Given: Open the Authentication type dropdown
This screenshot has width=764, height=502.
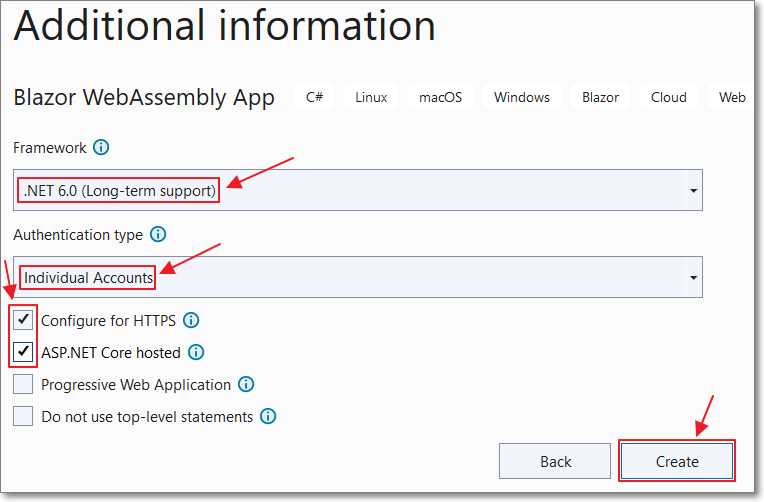Looking at the screenshot, I should [x=358, y=277].
